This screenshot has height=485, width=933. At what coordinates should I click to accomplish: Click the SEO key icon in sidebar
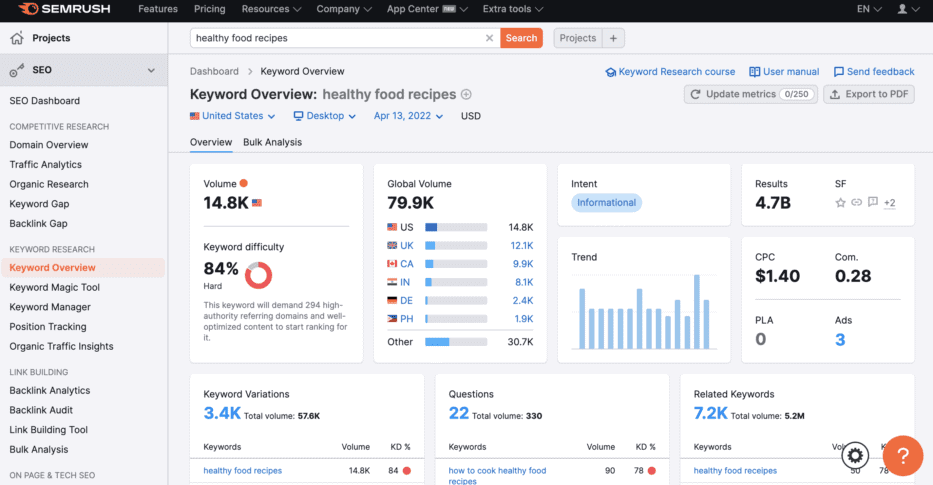click(17, 70)
